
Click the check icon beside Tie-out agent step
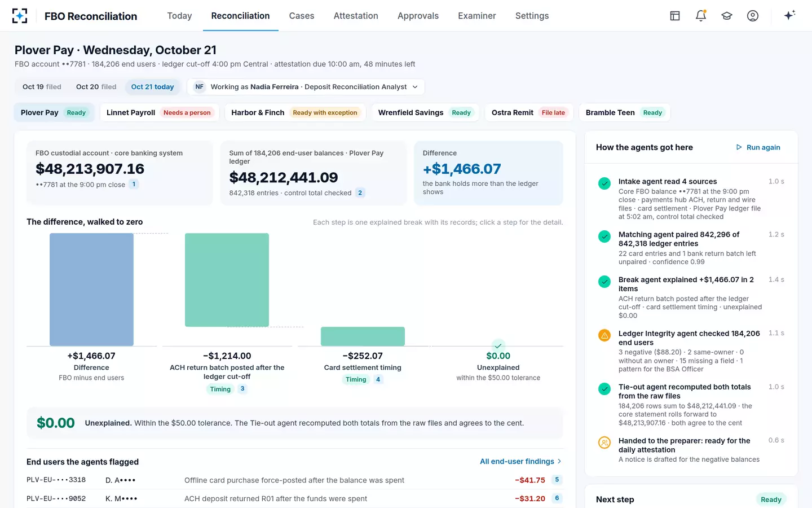tap(604, 389)
